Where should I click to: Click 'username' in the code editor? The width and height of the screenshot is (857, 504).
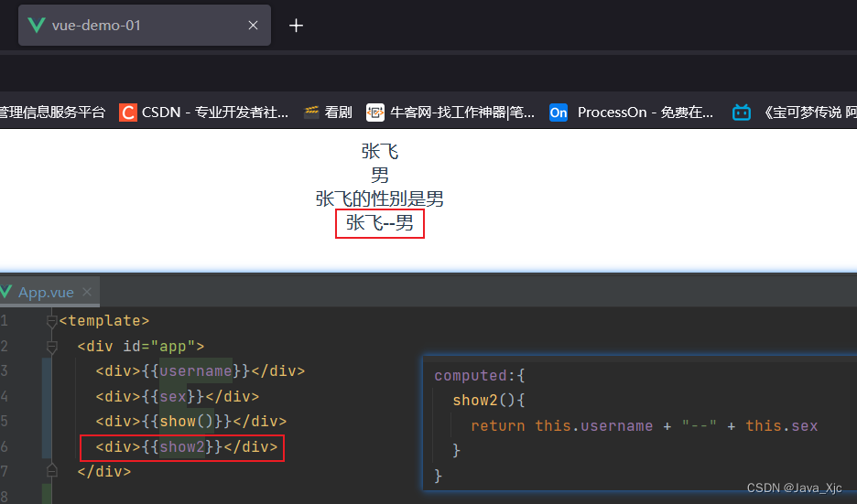pos(196,371)
